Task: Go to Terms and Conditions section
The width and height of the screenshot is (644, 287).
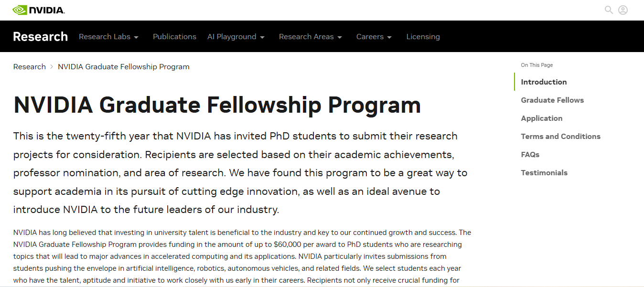Action: (x=560, y=137)
